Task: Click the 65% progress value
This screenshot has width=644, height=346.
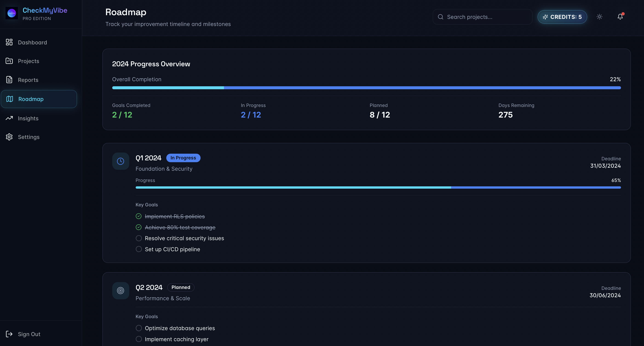Action: pyautogui.click(x=616, y=180)
